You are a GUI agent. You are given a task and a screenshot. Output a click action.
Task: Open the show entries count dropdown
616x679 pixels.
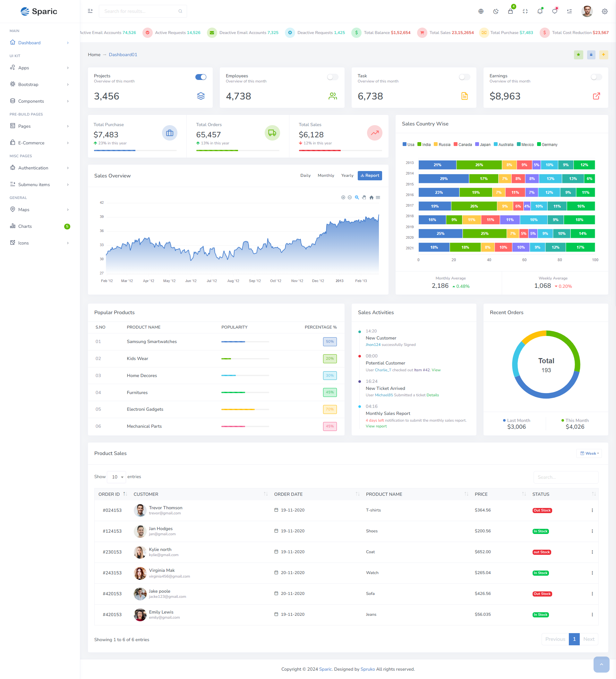pos(116,477)
